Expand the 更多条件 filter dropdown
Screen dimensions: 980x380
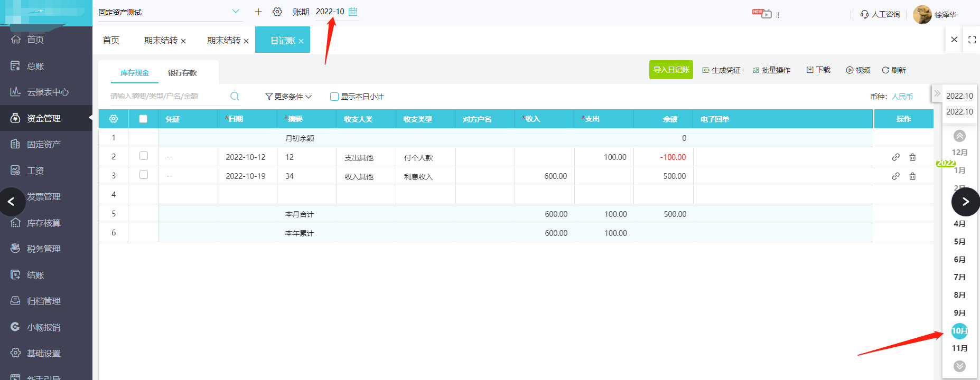288,97
